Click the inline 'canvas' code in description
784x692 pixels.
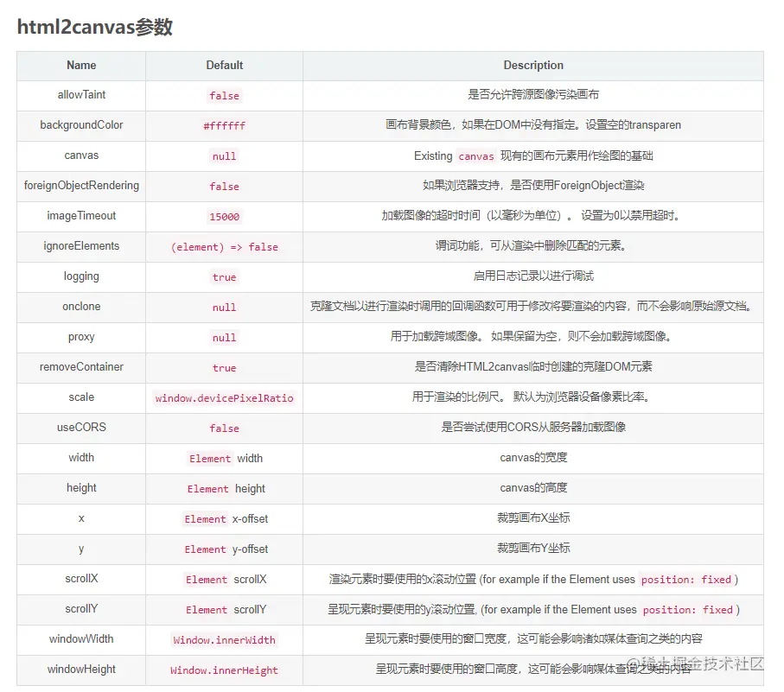[x=476, y=156]
